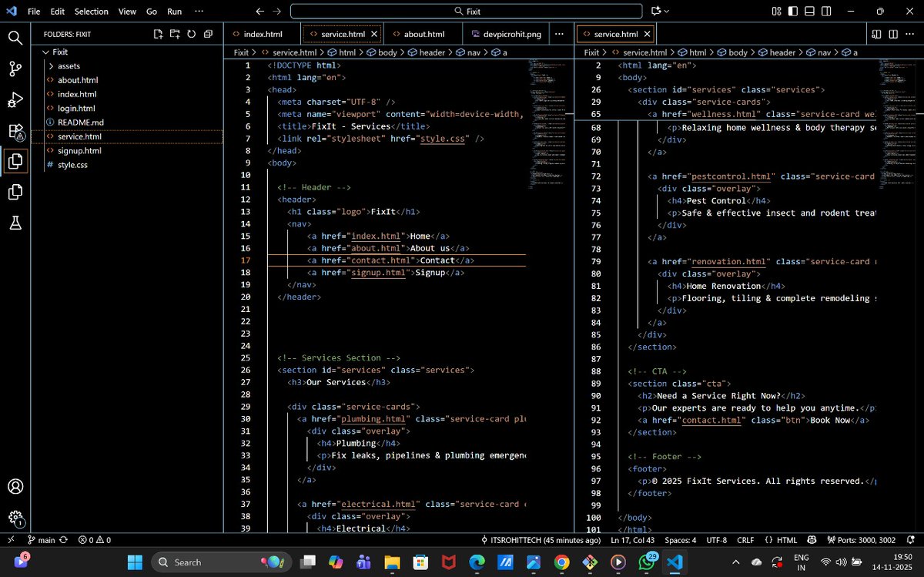This screenshot has height=577, width=924.
Task: Open the Copilot chat icon in title bar
Action: tap(655, 12)
